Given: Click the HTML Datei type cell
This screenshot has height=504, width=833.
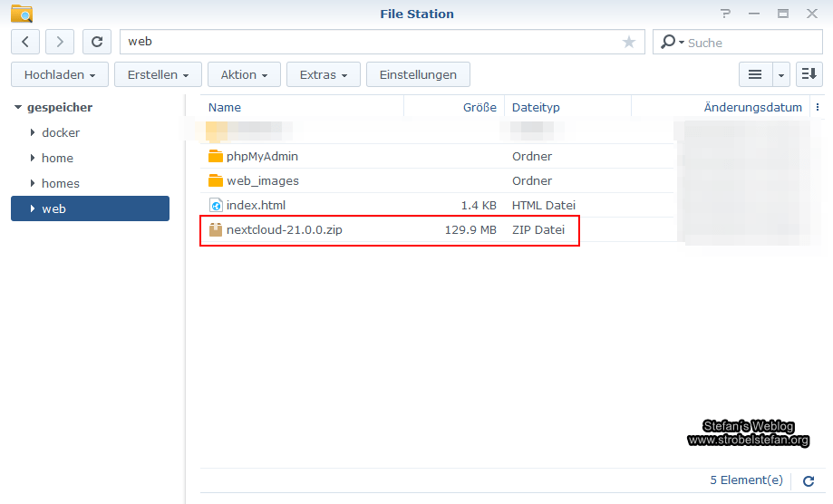Looking at the screenshot, I should [x=544, y=205].
